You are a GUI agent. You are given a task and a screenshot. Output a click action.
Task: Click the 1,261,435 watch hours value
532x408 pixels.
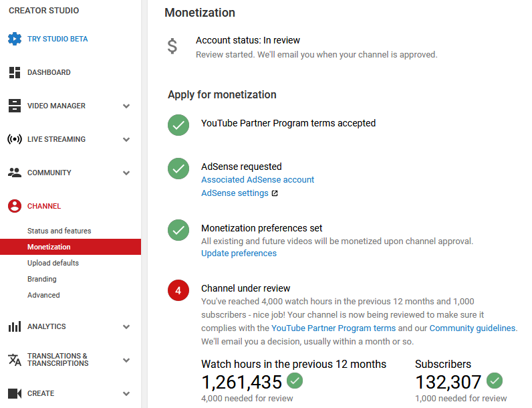click(x=241, y=382)
